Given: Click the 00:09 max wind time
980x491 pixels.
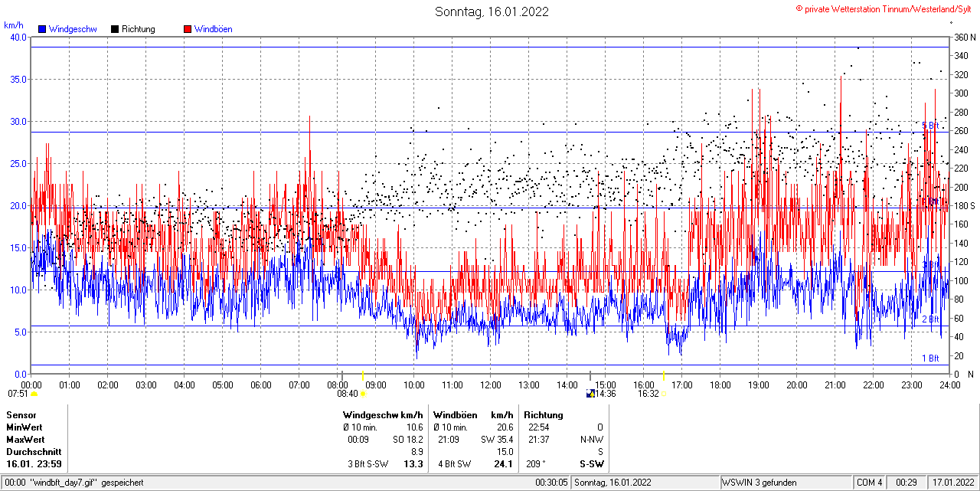Looking at the screenshot, I should point(359,440).
